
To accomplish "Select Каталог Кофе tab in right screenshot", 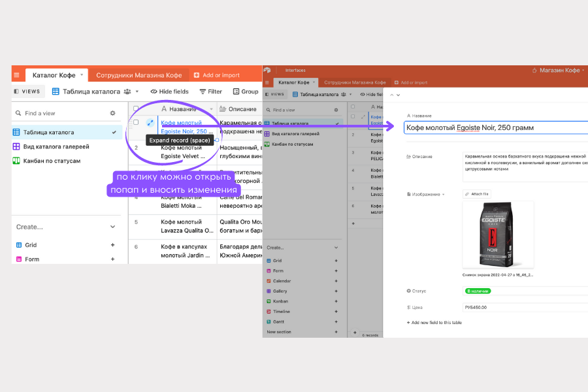I will point(296,82).
